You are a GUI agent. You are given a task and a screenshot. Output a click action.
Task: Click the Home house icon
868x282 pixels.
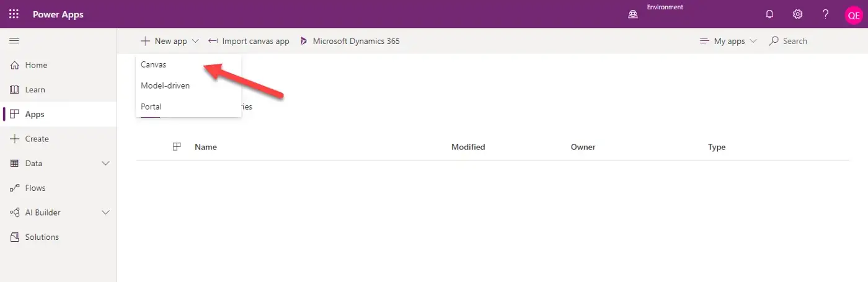pos(15,65)
